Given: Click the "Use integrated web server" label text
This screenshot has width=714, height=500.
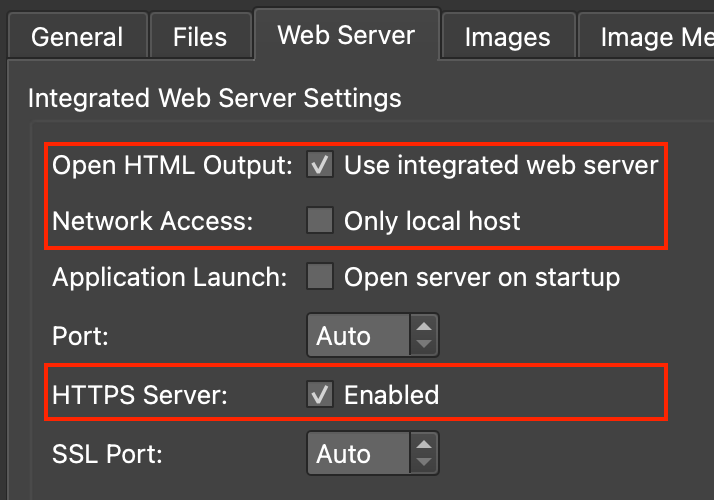Looking at the screenshot, I should tap(501, 165).
